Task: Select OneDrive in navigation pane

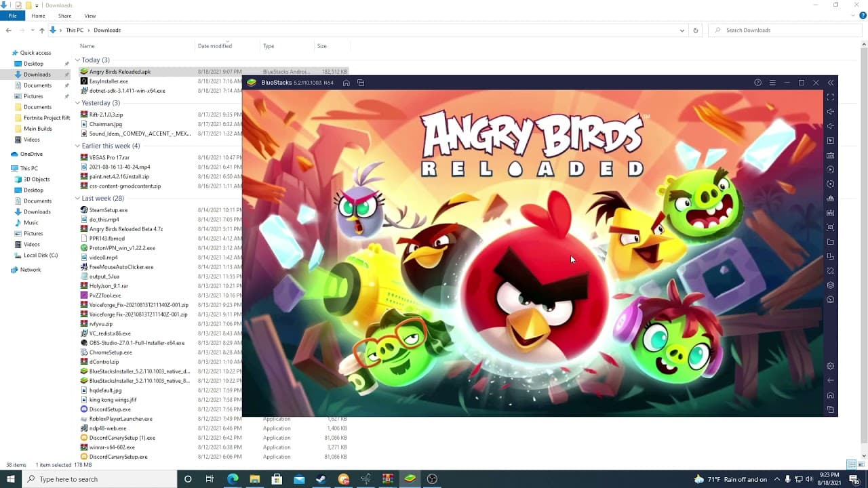Action: click(31, 154)
